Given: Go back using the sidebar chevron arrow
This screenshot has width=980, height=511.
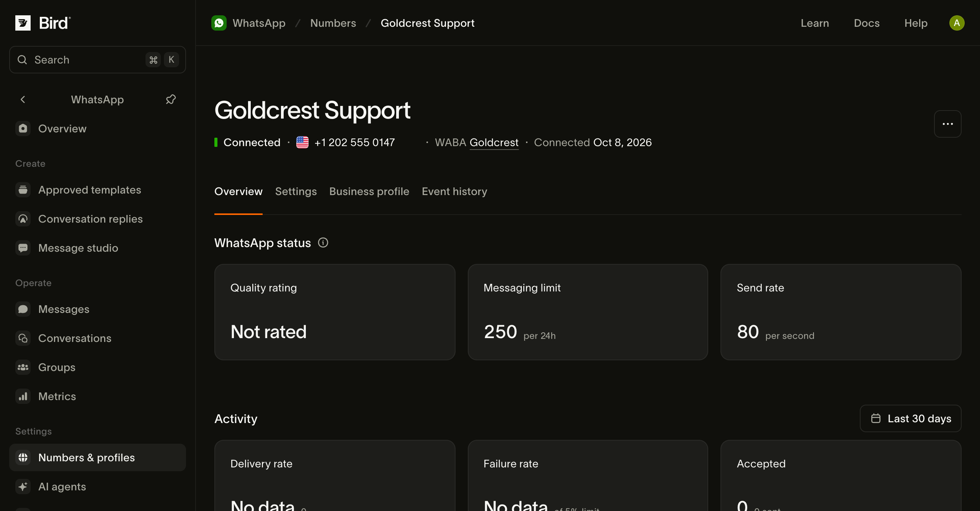Looking at the screenshot, I should pos(23,99).
